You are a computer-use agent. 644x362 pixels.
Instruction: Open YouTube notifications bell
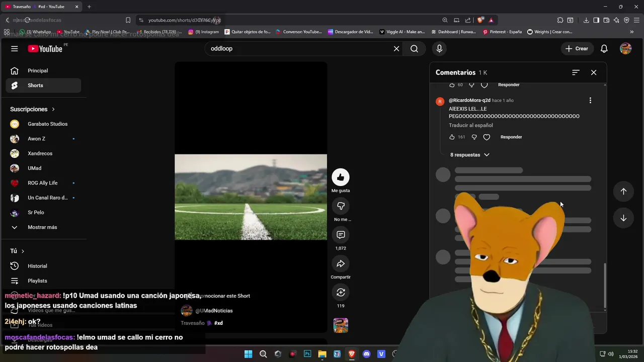[x=604, y=49]
